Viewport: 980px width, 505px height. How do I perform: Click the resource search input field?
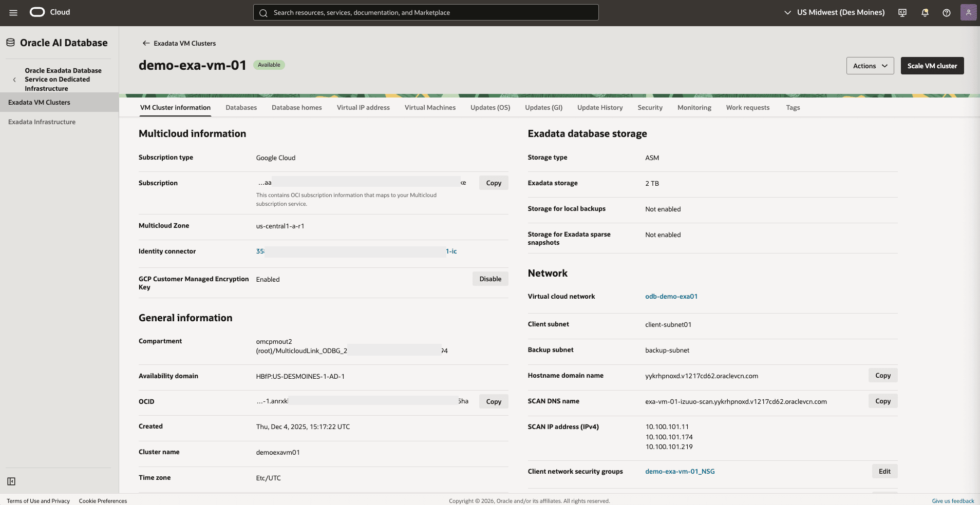pyautogui.click(x=426, y=12)
